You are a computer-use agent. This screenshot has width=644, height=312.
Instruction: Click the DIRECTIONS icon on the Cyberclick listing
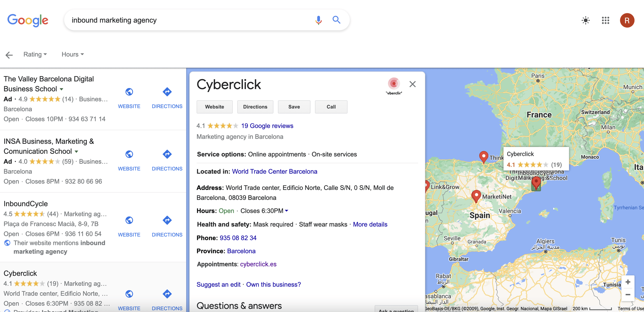pyautogui.click(x=167, y=294)
